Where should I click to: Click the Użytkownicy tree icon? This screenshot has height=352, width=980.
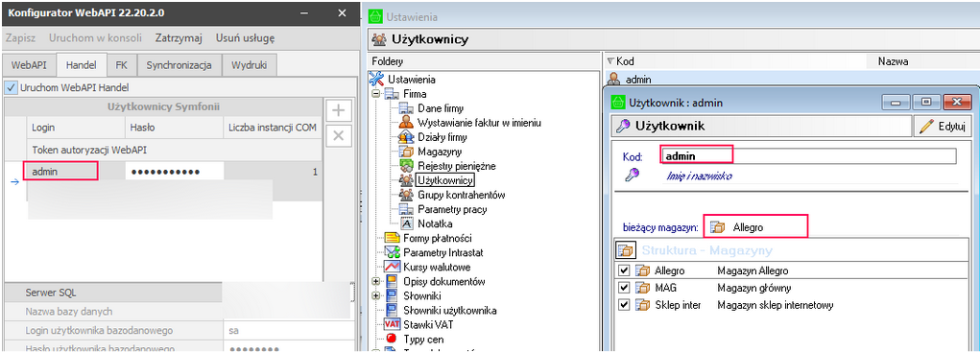(406, 180)
